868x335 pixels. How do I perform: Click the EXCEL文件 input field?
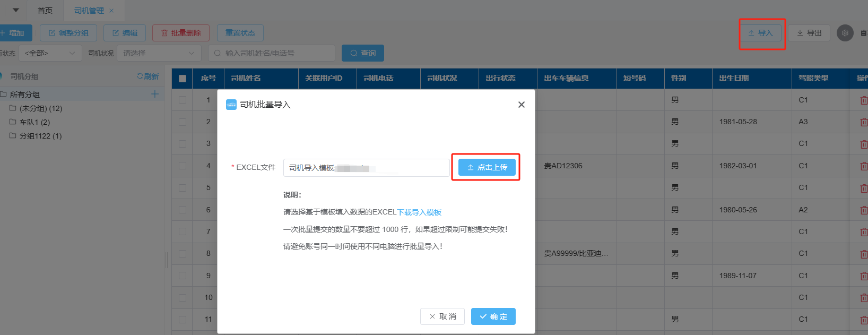pos(366,168)
